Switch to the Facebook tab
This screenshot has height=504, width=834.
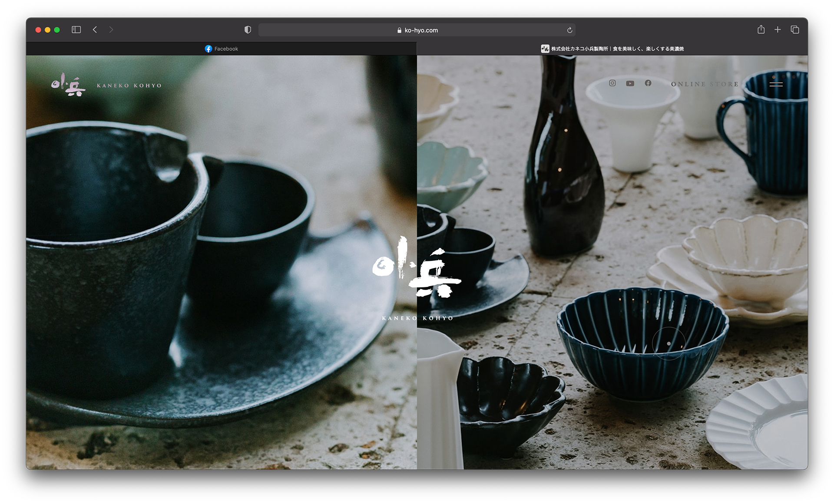pyautogui.click(x=221, y=49)
